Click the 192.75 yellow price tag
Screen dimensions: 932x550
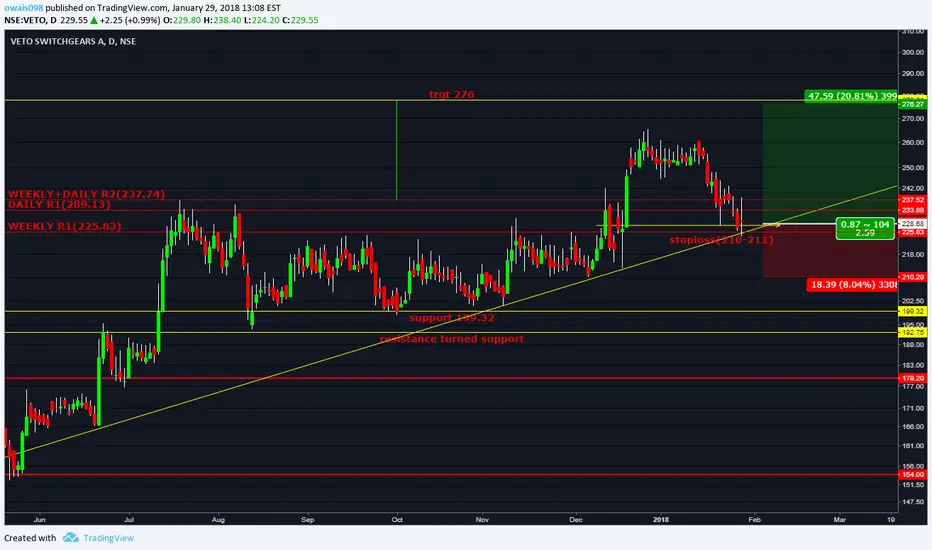(x=912, y=332)
